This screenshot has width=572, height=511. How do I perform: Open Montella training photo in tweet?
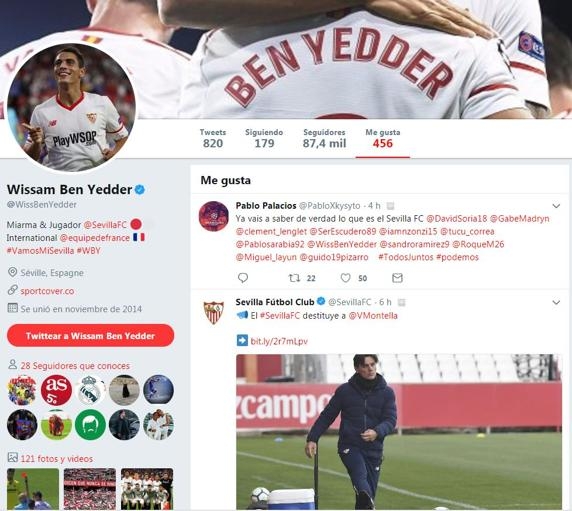(399, 432)
